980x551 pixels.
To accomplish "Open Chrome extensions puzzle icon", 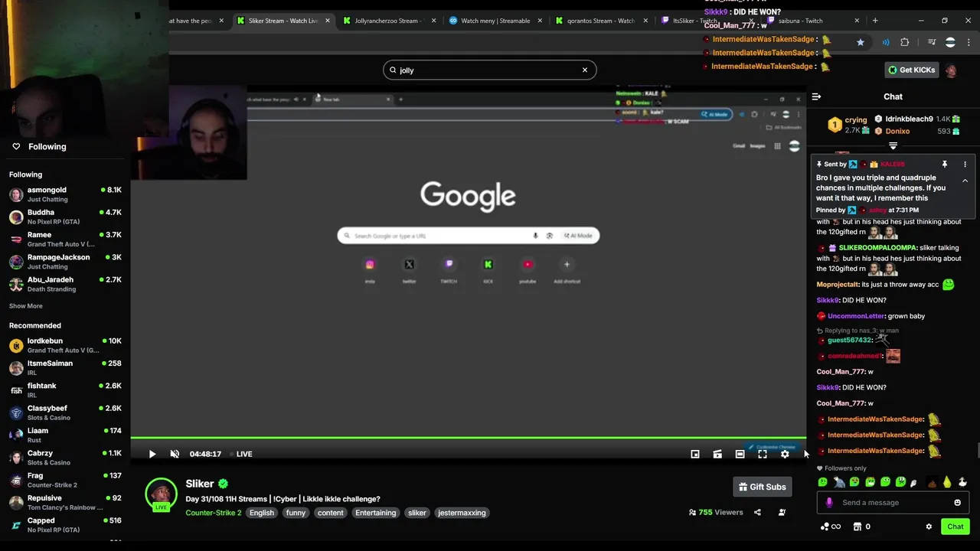I will [x=904, y=42].
